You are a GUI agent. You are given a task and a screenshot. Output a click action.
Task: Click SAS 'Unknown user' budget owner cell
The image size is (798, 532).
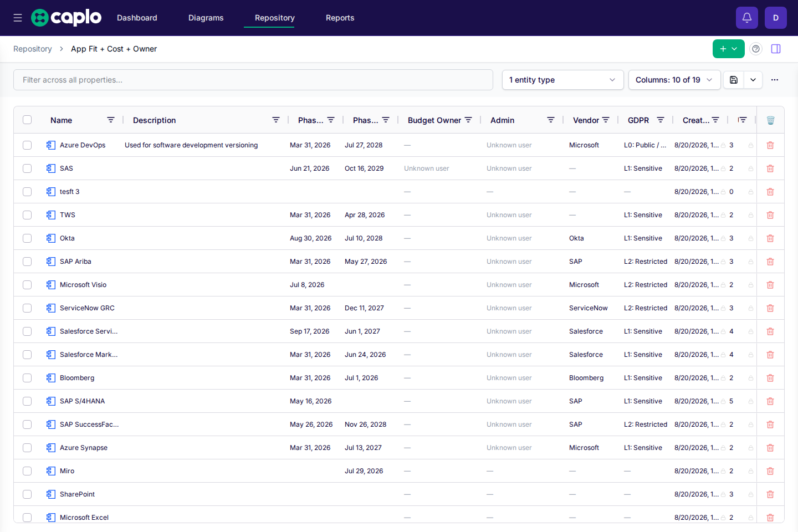(x=427, y=168)
